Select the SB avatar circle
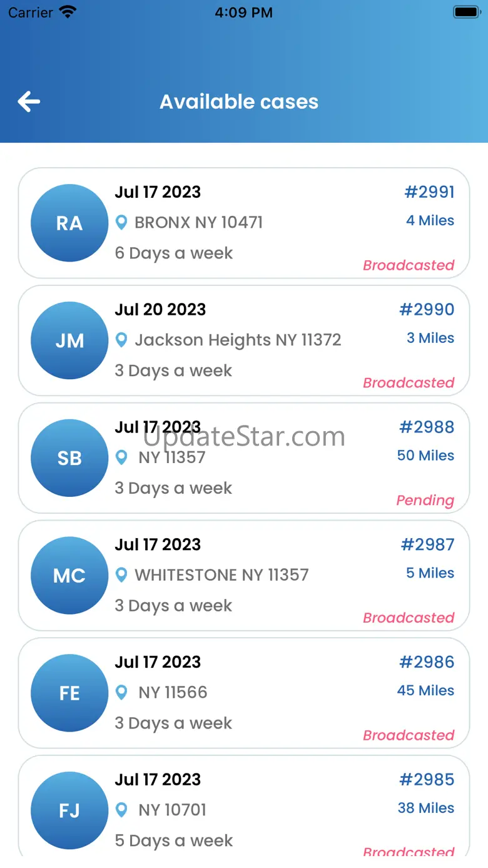 tap(69, 458)
